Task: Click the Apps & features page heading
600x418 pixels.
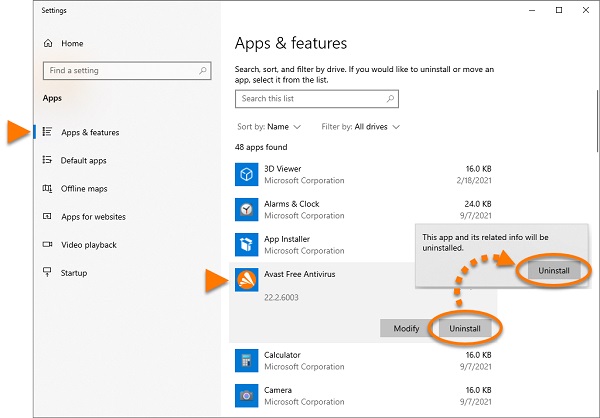Action: tap(291, 43)
